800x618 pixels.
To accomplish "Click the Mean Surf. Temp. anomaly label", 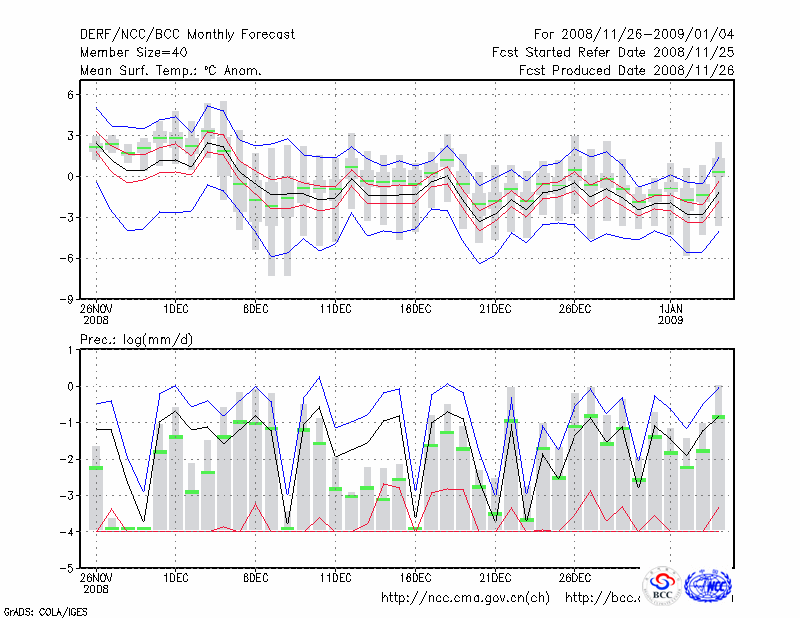I will click(x=171, y=70).
